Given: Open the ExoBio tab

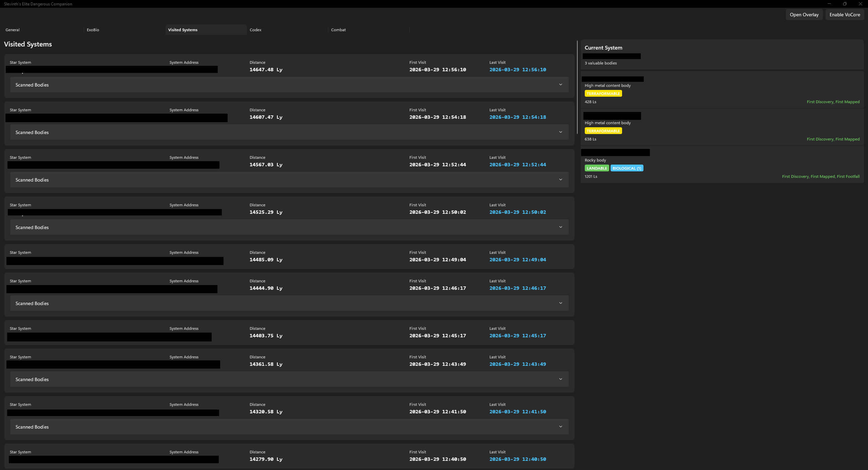Looking at the screenshot, I should pyautogui.click(x=93, y=30).
